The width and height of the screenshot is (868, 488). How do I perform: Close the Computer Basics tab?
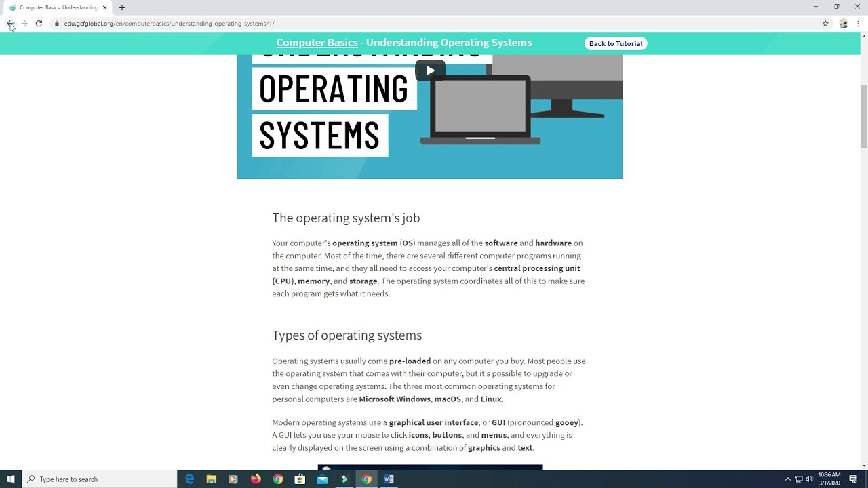coord(104,7)
